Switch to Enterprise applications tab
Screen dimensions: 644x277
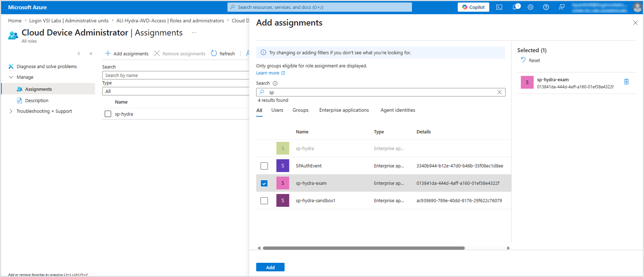click(x=344, y=110)
